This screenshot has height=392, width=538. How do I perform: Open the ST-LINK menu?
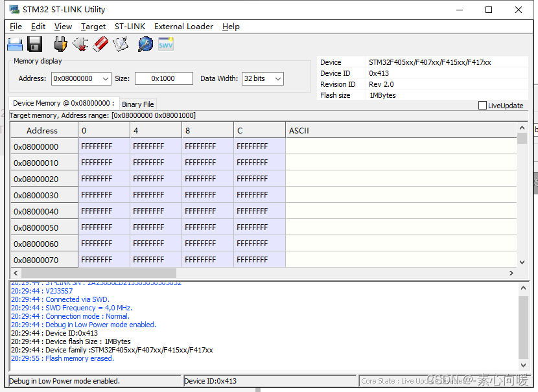pos(130,27)
